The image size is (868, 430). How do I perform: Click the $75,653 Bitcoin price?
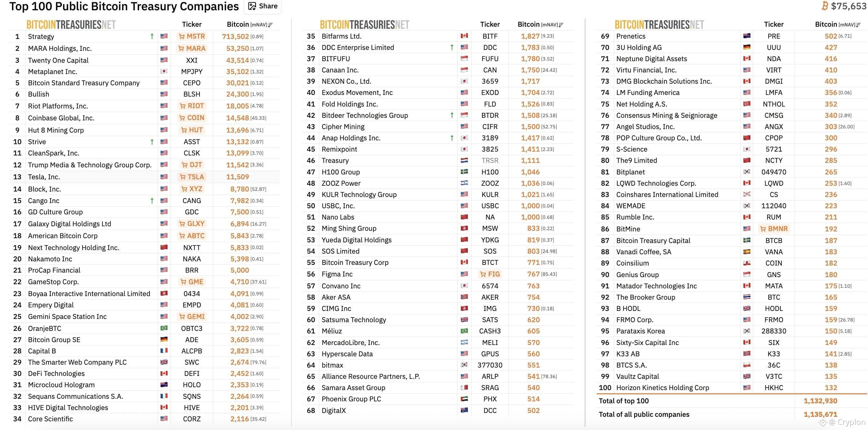point(849,6)
